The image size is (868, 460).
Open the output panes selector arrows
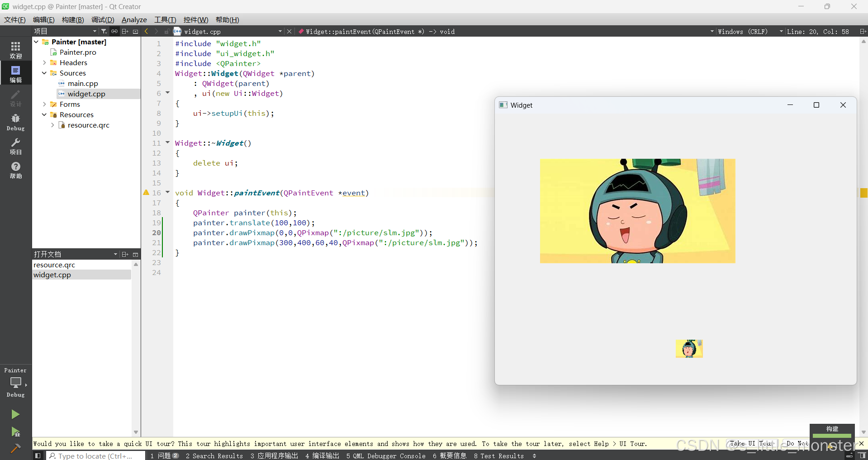click(x=534, y=455)
